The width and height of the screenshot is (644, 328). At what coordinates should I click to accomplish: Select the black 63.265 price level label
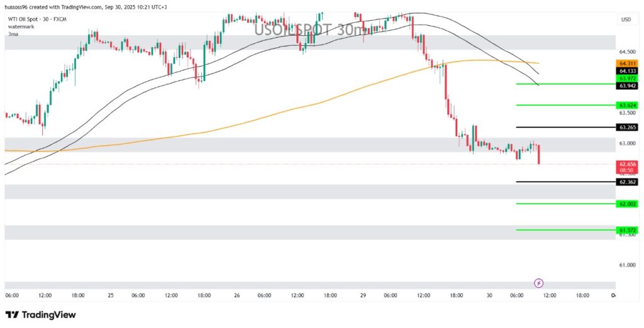pos(628,128)
